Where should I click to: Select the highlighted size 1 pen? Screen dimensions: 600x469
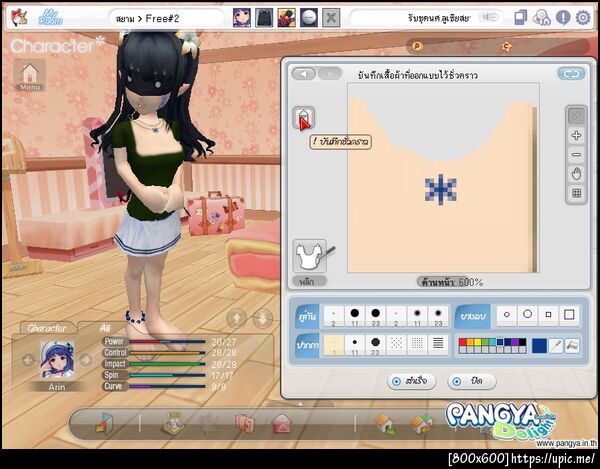[x=334, y=345]
